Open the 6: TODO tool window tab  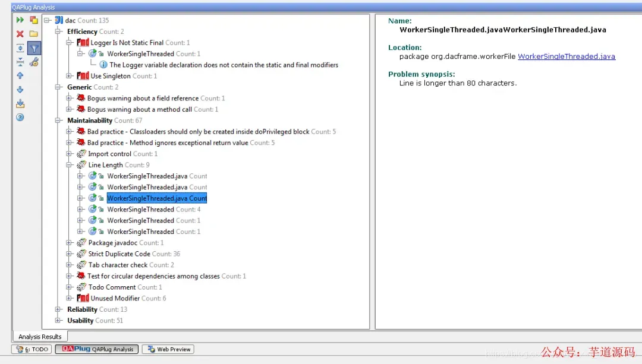(x=32, y=349)
